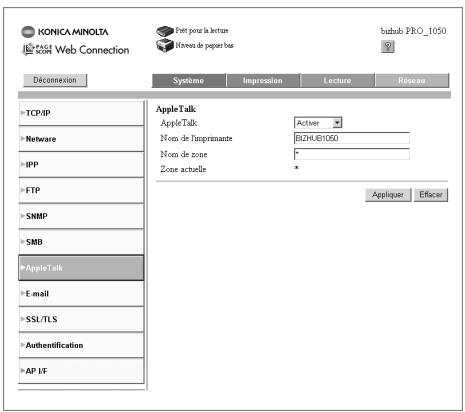Open the E-mail menu entry
Viewport: 465px width, 412px height.
click(81, 294)
